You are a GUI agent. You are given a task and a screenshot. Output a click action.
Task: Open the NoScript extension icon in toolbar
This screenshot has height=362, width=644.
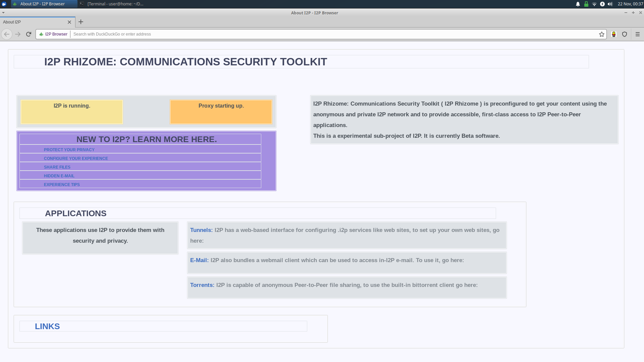614,34
